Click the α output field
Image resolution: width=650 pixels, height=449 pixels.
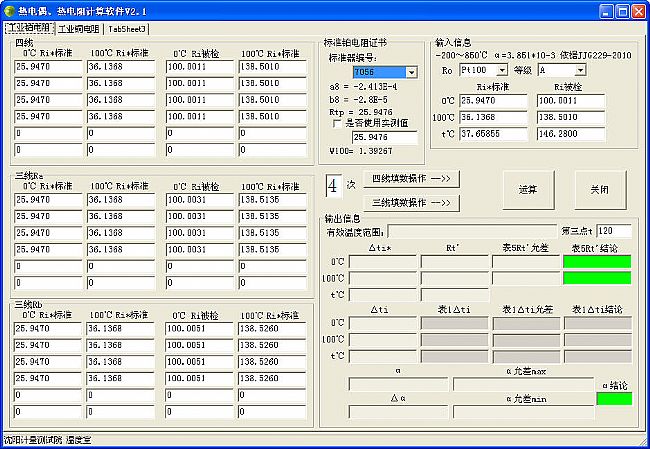click(x=398, y=384)
